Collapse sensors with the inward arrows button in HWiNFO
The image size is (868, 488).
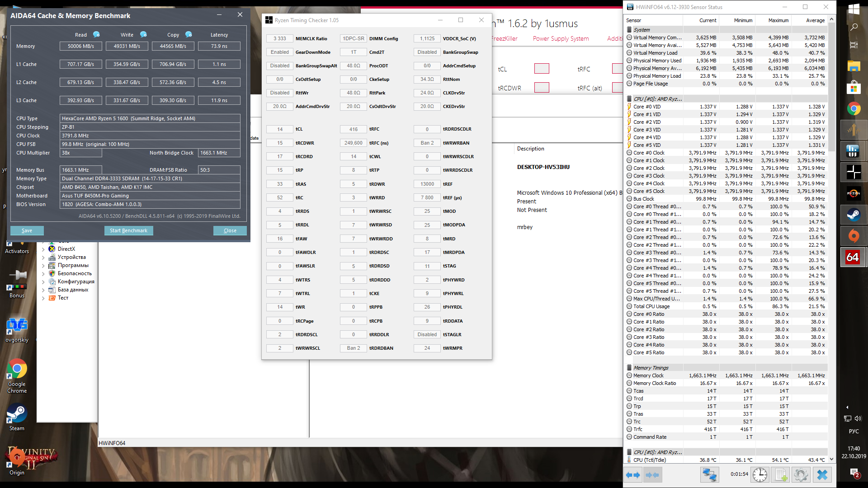tap(652, 475)
